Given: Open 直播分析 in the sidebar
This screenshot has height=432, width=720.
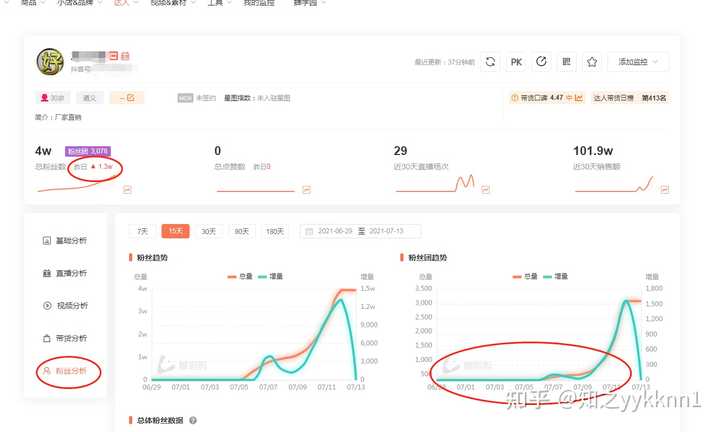Looking at the screenshot, I should click(65, 273).
